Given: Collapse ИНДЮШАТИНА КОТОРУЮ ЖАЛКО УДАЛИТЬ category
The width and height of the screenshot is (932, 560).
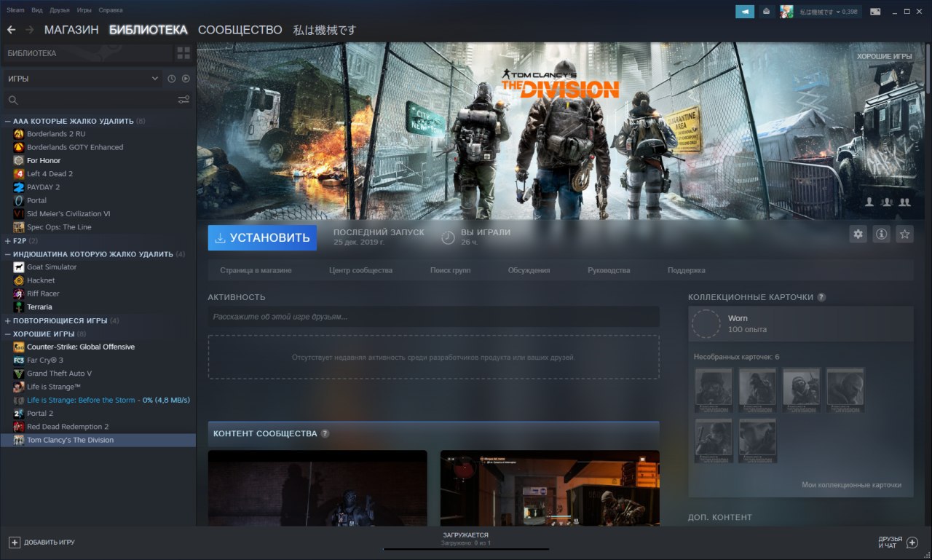Looking at the screenshot, I should [8, 254].
